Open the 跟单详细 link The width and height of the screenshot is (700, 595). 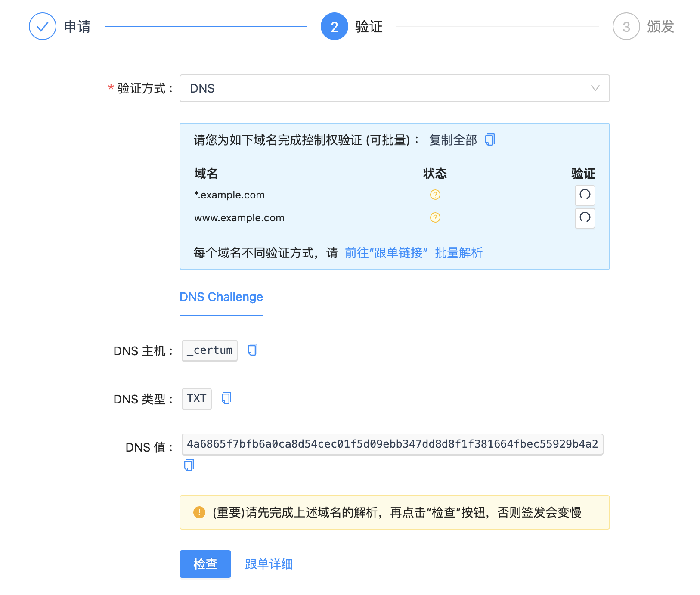(x=269, y=564)
